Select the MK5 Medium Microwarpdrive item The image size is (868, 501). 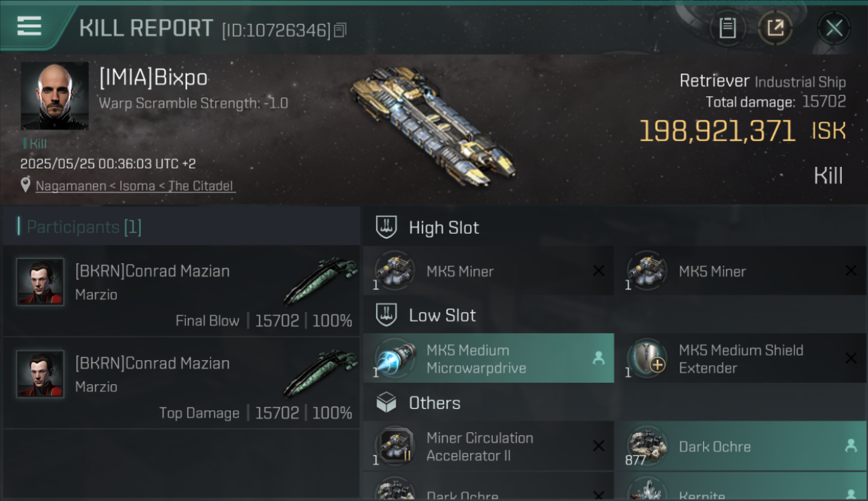(x=488, y=358)
